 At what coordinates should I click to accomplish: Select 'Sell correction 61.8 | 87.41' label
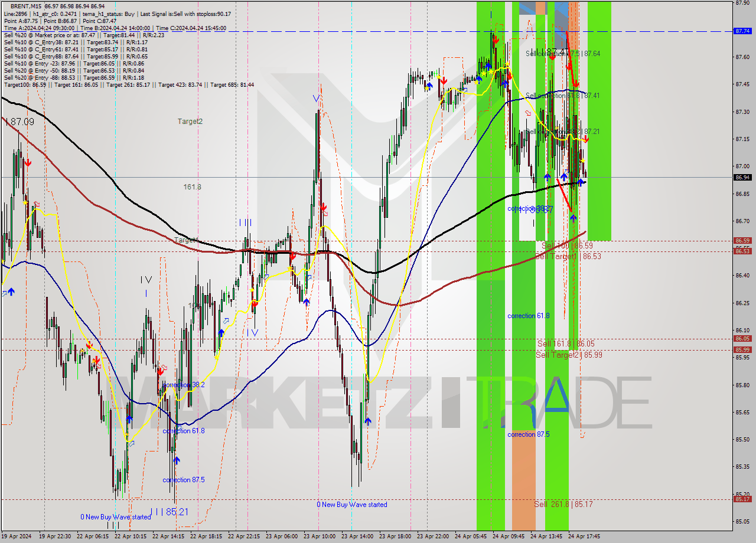(563, 95)
